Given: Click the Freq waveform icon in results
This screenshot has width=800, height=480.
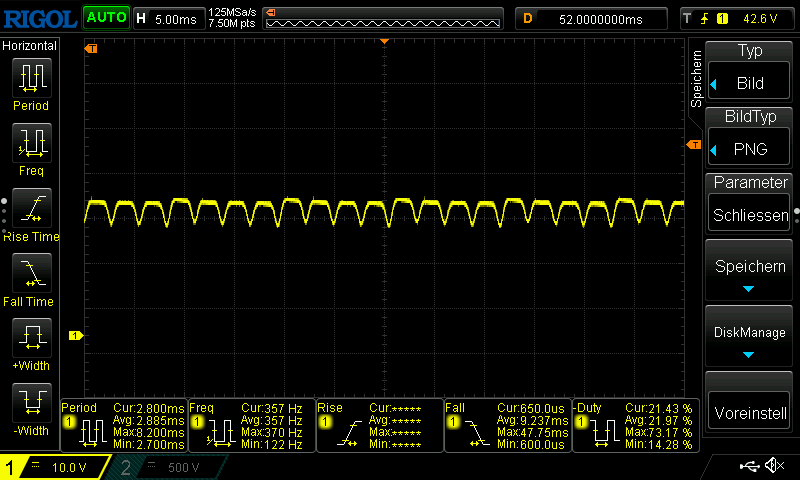Looking at the screenshot, I should tap(220, 434).
